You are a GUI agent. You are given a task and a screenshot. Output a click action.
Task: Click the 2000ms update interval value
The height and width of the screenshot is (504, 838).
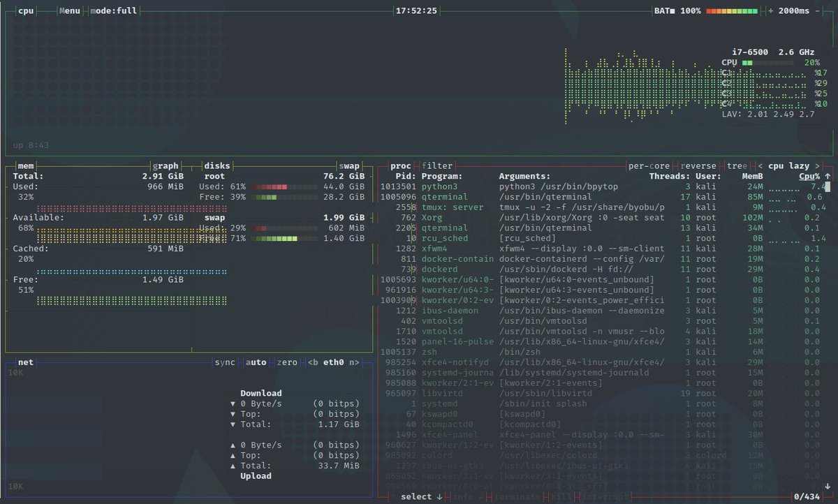pyautogui.click(x=793, y=11)
